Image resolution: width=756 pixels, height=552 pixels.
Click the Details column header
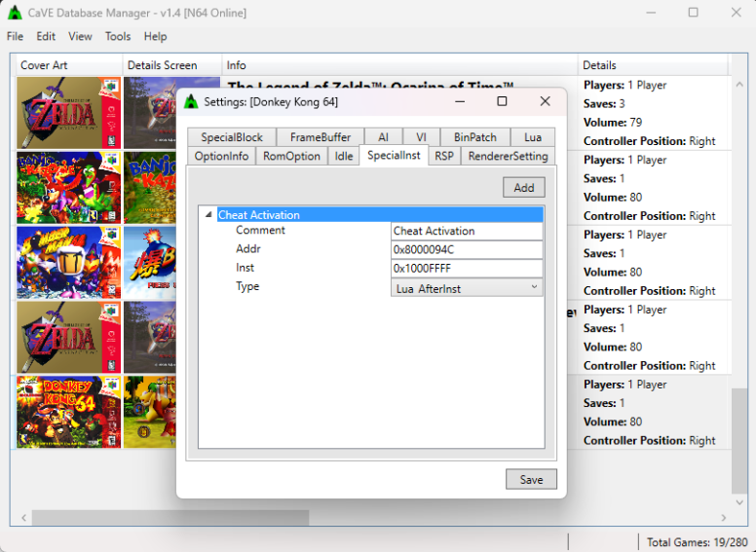(x=653, y=65)
